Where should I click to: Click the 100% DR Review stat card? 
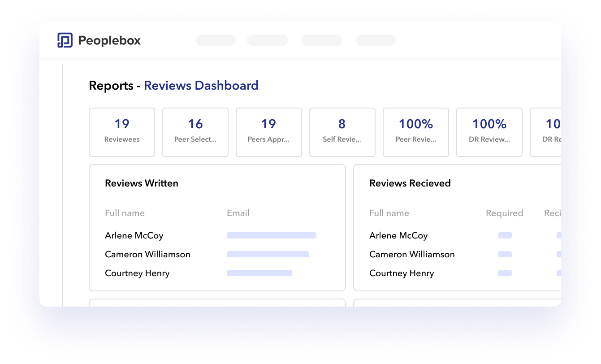[x=489, y=132]
